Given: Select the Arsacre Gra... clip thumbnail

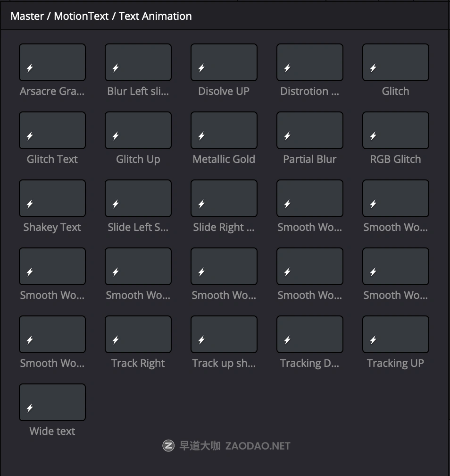Looking at the screenshot, I should pos(52,62).
